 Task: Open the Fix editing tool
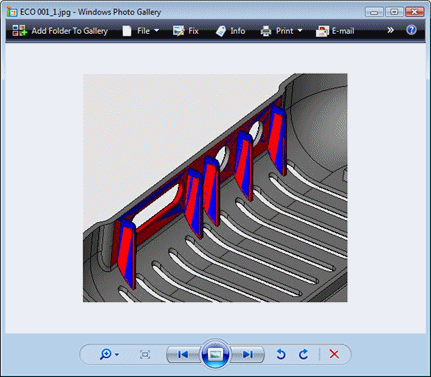(186, 31)
